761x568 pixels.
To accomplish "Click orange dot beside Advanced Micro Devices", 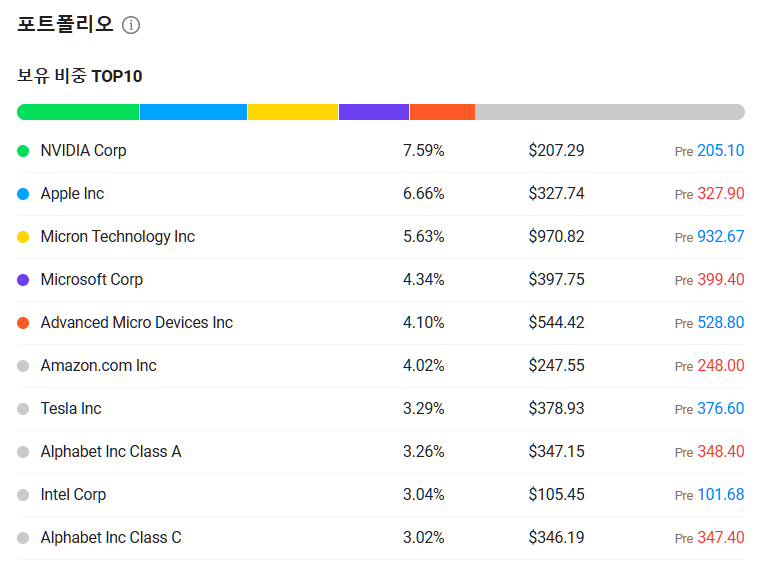I will pos(23,323).
